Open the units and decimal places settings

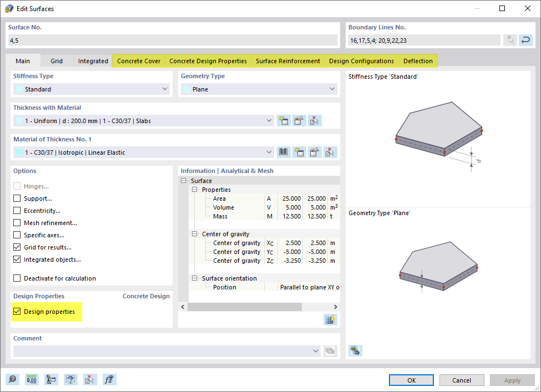pos(32,379)
